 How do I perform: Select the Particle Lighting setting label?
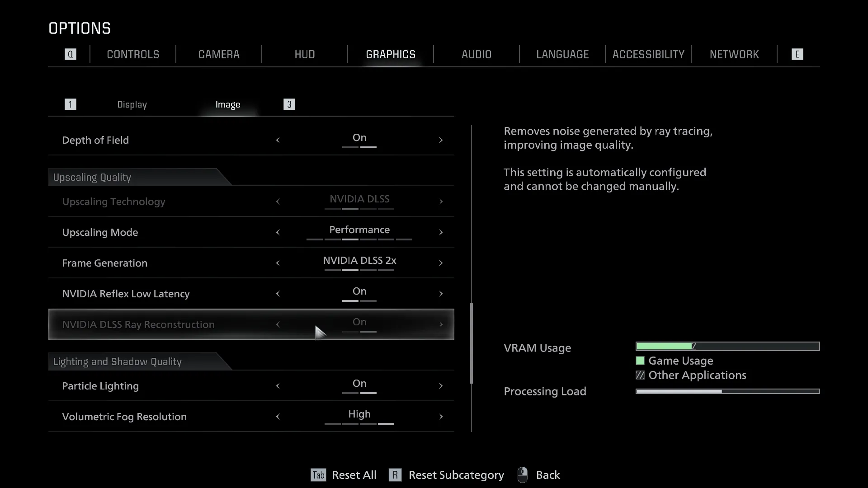[x=100, y=386]
